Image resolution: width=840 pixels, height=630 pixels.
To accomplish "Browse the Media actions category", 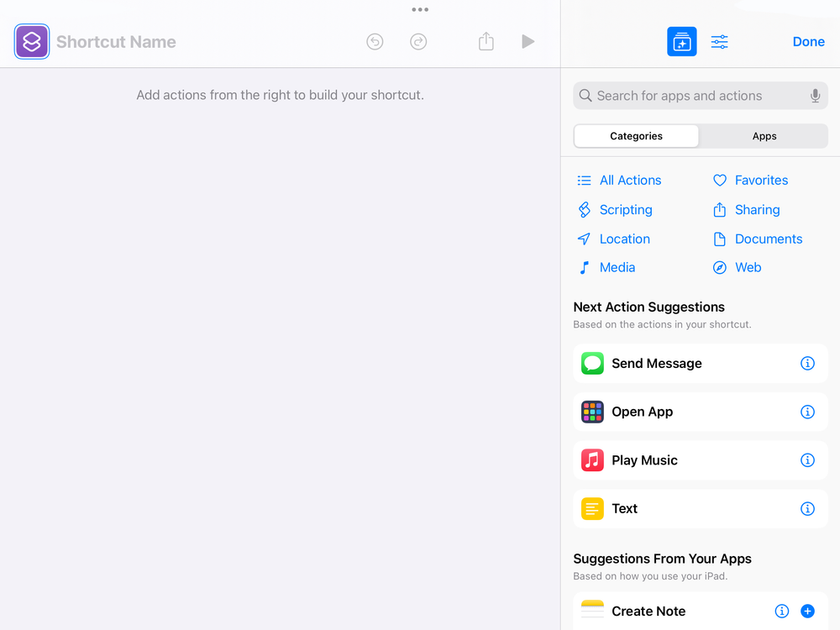I will click(x=617, y=267).
